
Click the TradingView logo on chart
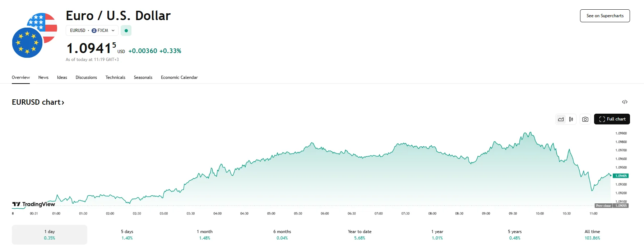tap(34, 204)
